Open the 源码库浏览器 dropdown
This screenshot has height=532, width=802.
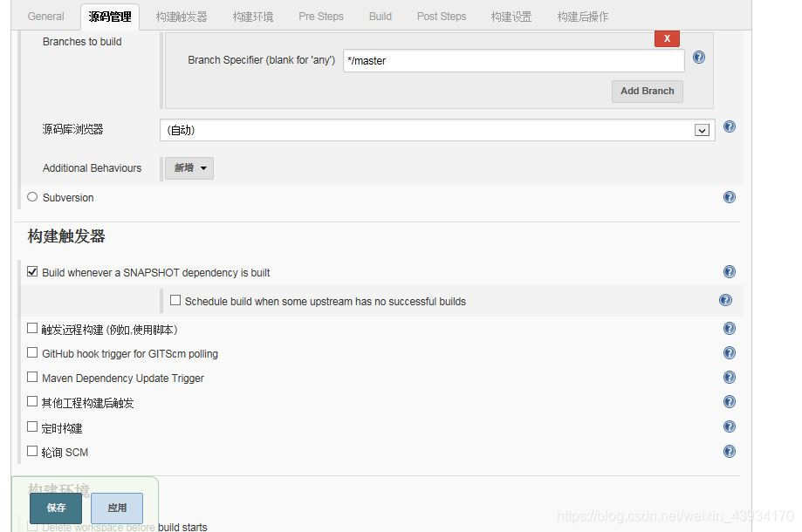(437, 130)
